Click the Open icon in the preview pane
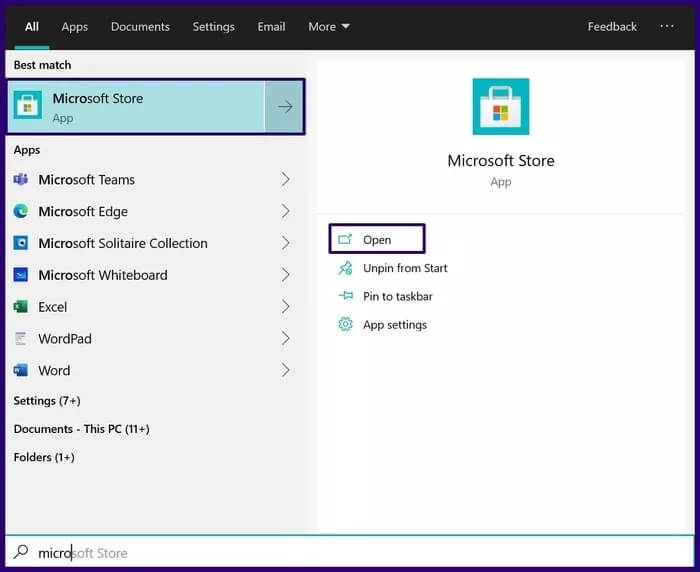 coord(345,239)
